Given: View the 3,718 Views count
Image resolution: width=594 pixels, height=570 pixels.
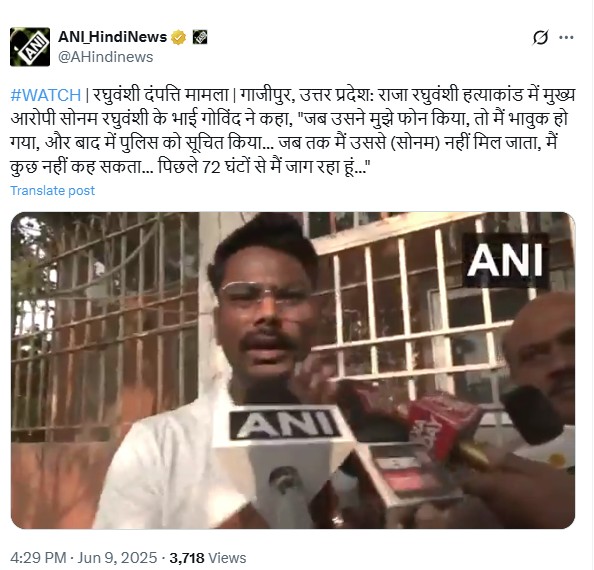Looking at the screenshot, I should click(x=208, y=558).
